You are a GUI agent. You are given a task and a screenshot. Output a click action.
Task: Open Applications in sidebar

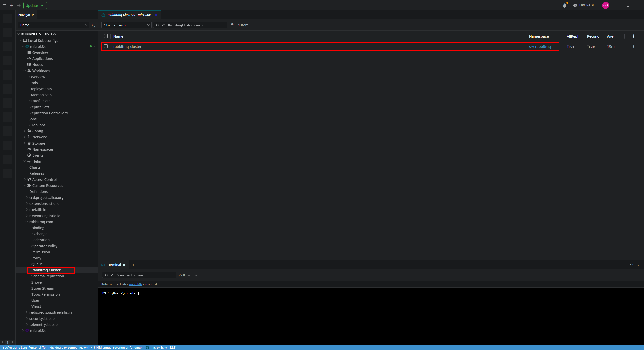click(x=42, y=58)
